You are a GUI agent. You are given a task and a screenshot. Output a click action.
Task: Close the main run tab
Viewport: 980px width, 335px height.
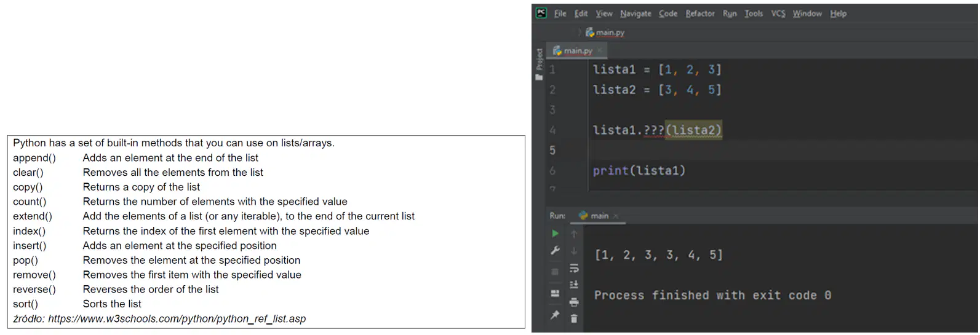point(616,216)
